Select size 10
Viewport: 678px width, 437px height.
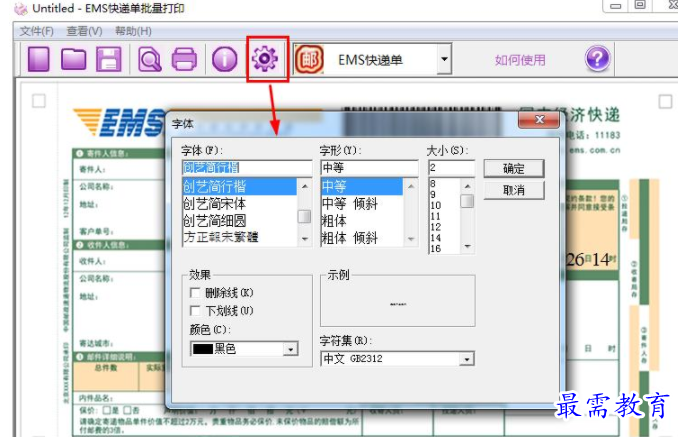pyautogui.click(x=435, y=205)
